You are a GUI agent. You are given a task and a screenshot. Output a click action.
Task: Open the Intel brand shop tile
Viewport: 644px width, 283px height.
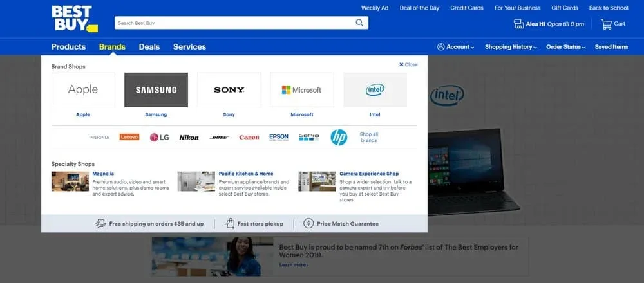click(375, 90)
